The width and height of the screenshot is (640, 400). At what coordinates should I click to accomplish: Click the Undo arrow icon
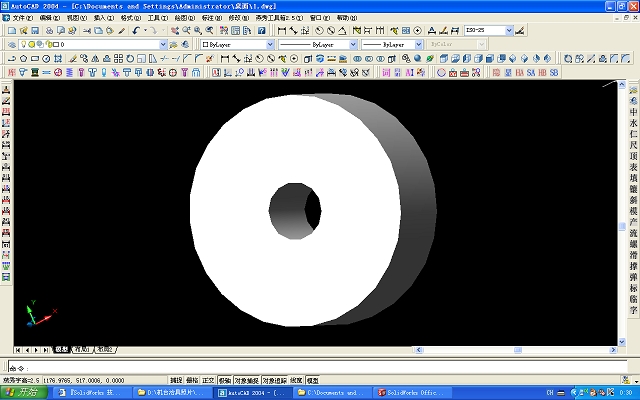(x=136, y=31)
